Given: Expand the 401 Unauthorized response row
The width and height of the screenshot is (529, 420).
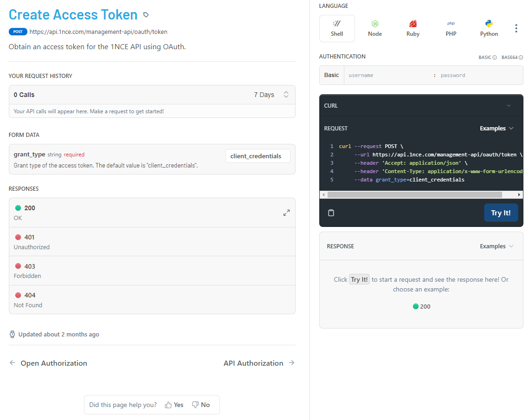Looking at the screenshot, I should 152,242.
